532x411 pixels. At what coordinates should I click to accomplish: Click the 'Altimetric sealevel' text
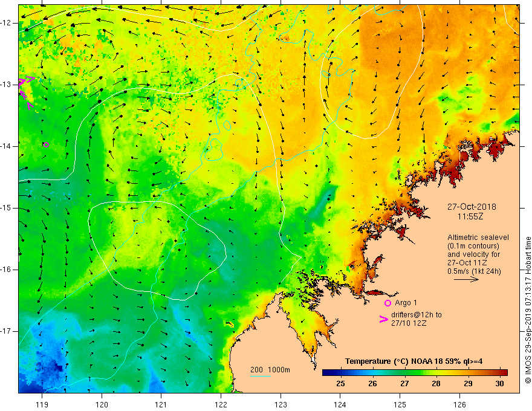(478, 238)
